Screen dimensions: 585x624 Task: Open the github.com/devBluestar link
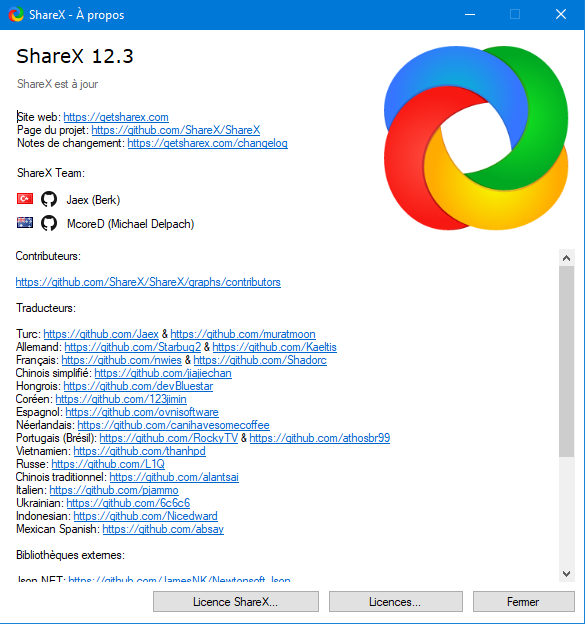(x=138, y=386)
